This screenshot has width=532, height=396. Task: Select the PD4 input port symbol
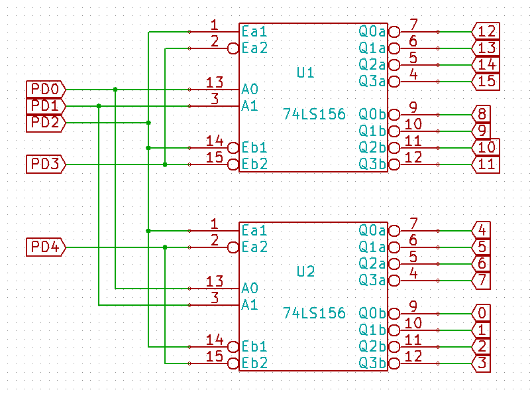coord(44,247)
